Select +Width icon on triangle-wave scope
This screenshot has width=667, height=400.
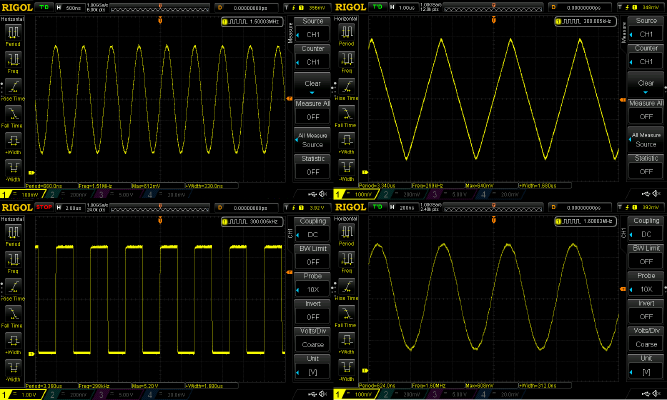347,140
